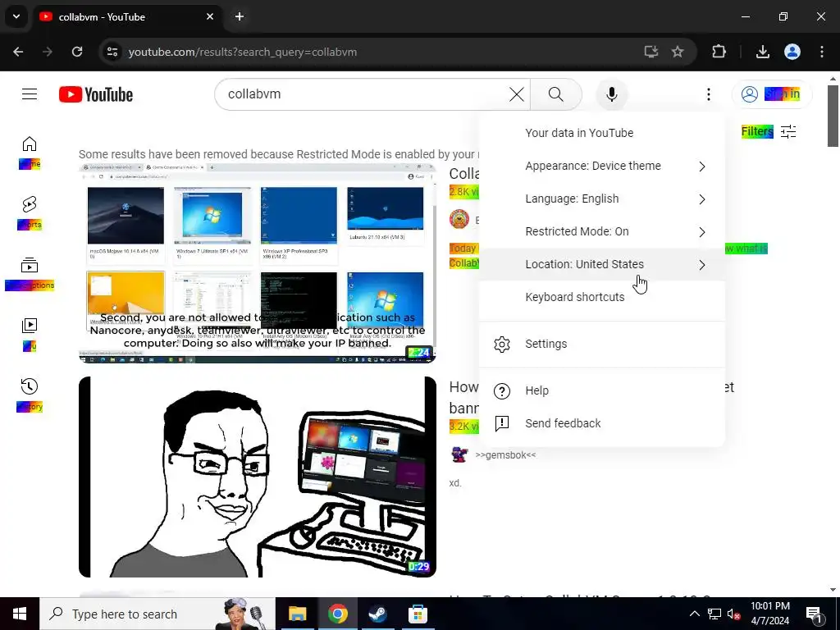The image size is (840, 630).
Task: Choose Send feedback
Action: coord(602,423)
